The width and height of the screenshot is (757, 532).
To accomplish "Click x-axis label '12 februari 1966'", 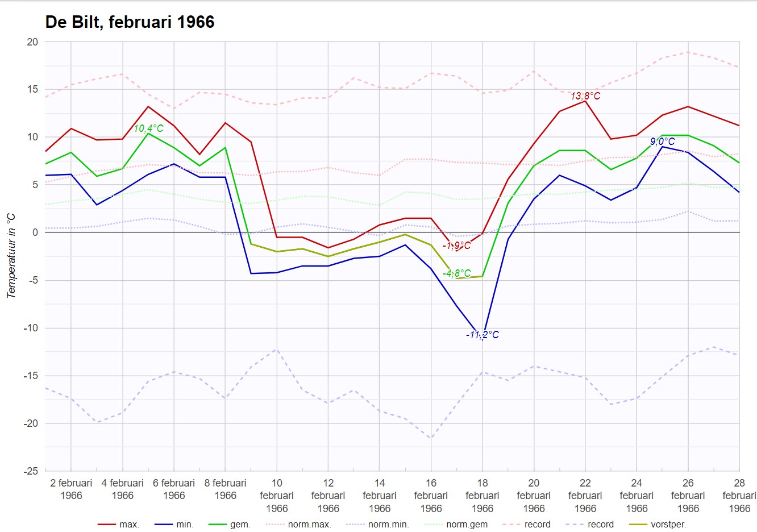I will (x=328, y=496).
